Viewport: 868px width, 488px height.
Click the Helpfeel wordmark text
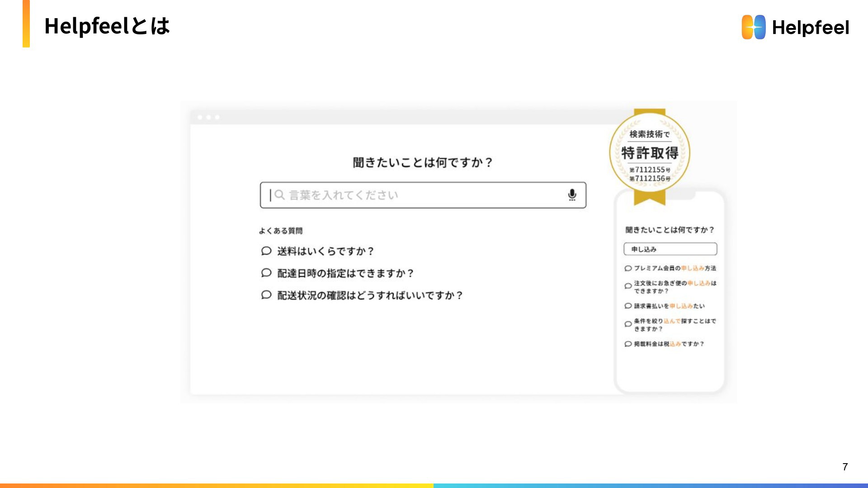coord(810,28)
